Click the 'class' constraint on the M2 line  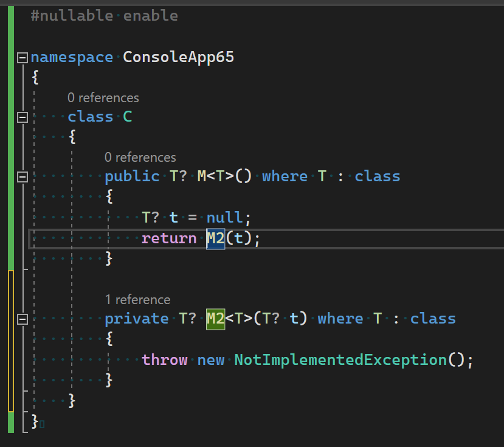click(x=433, y=319)
